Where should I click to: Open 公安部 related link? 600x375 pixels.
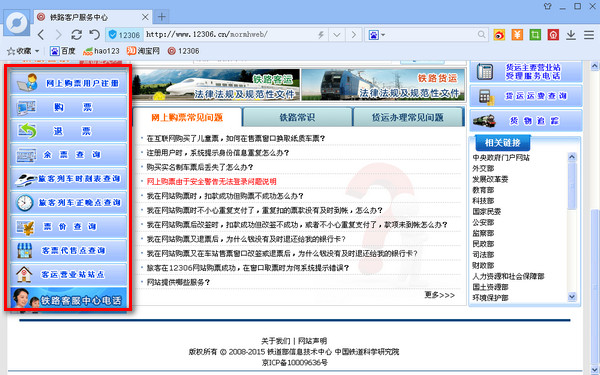[x=483, y=222]
